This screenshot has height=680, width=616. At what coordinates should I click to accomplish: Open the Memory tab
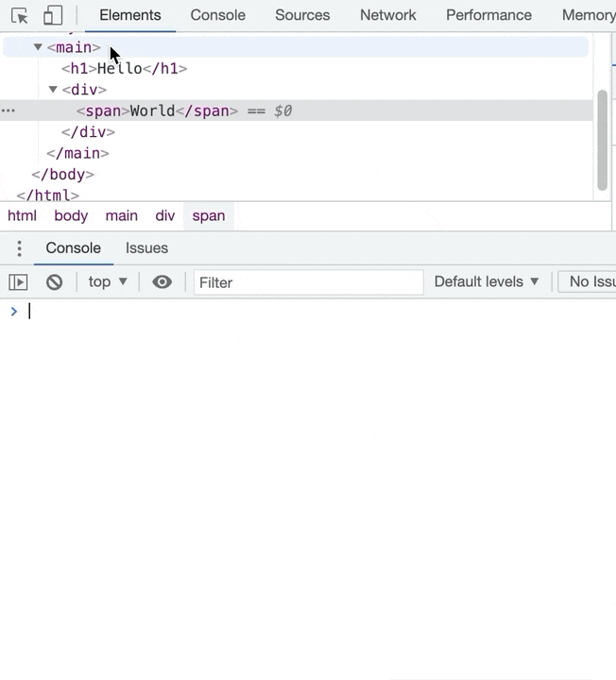(589, 15)
